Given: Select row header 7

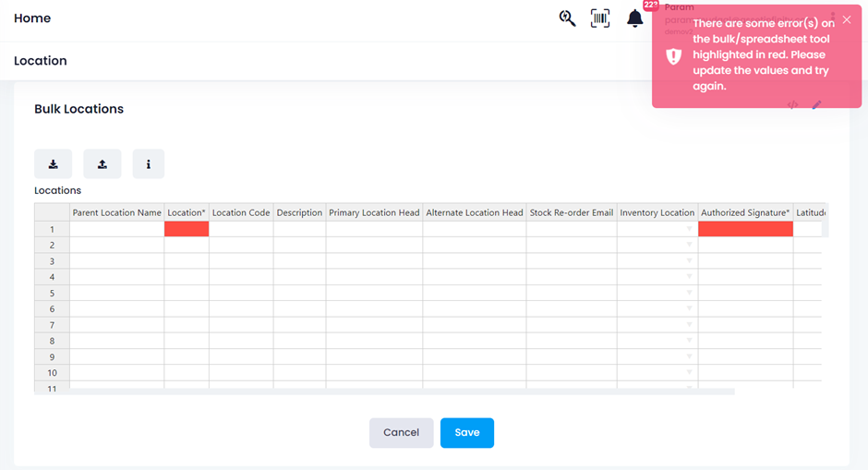Looking at the screenshot, I should (52, 325).
